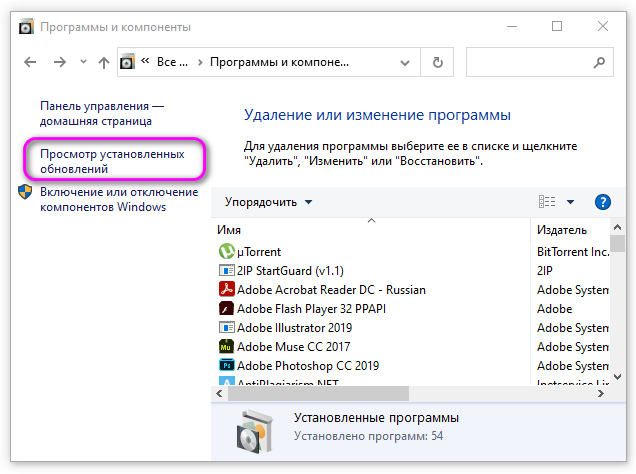The width and height of the screenshot is (636, 474).
Task: Minimize the Программы и компоненты window
Action: tap(512, 26)
